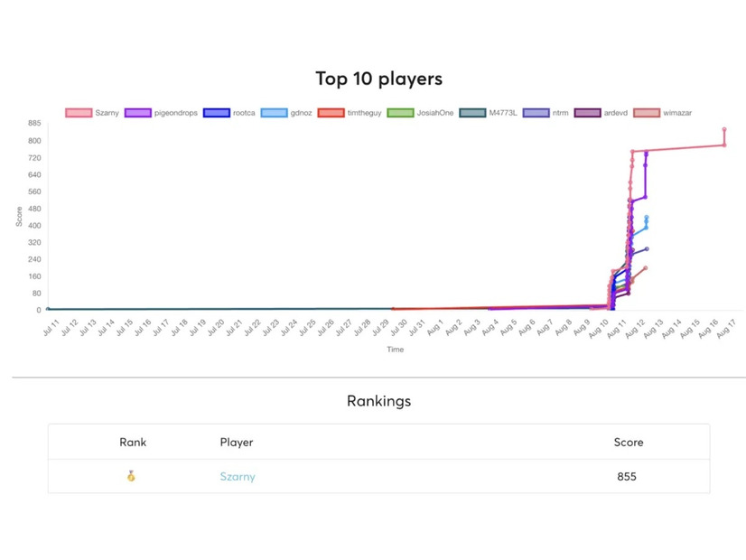Click the Rankings section heading
Image resolution: width=746 pixels, height=560 pixels.
[x=378, y=400]
